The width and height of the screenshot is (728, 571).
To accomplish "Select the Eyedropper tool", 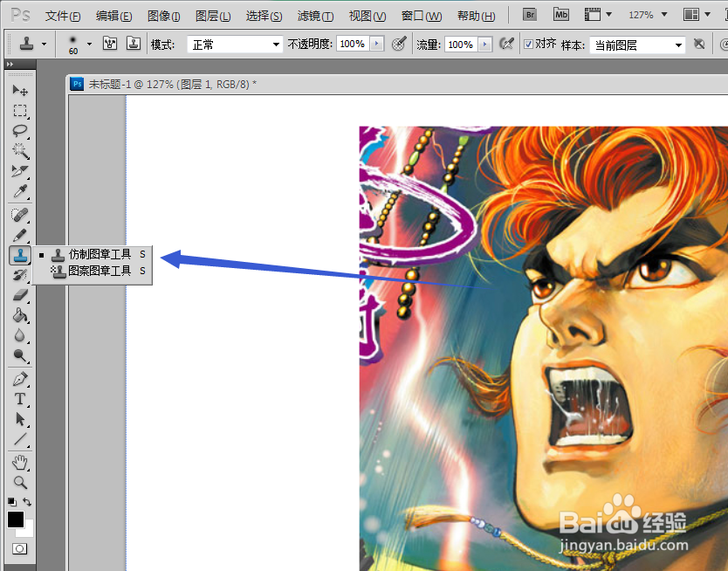I will point(20,191).
